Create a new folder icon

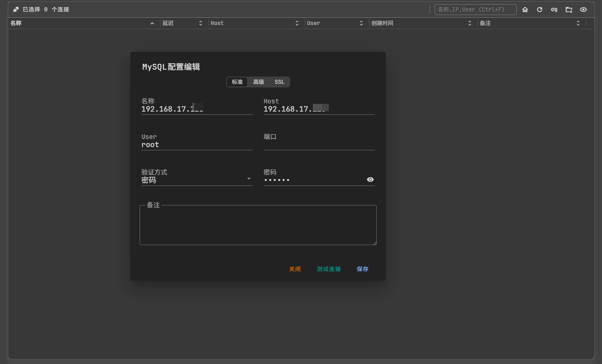point(569,10)
